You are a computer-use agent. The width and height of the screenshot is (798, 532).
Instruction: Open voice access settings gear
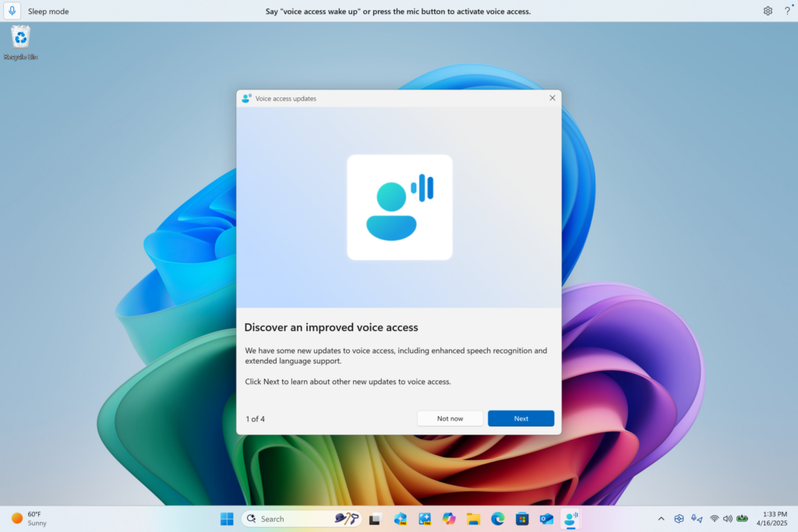(768, 11)
